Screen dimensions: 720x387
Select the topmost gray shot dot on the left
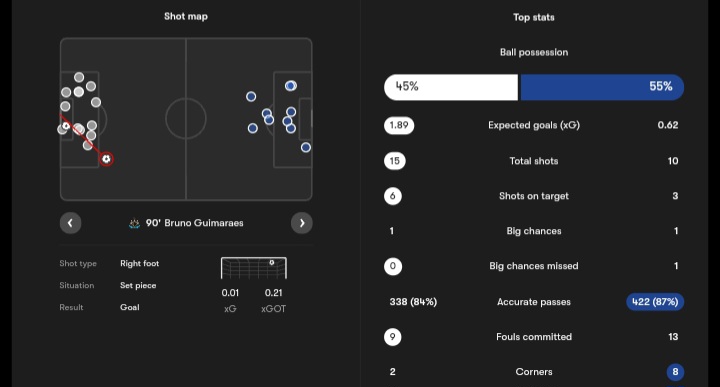pyautogui.click(x=79, y=77)
